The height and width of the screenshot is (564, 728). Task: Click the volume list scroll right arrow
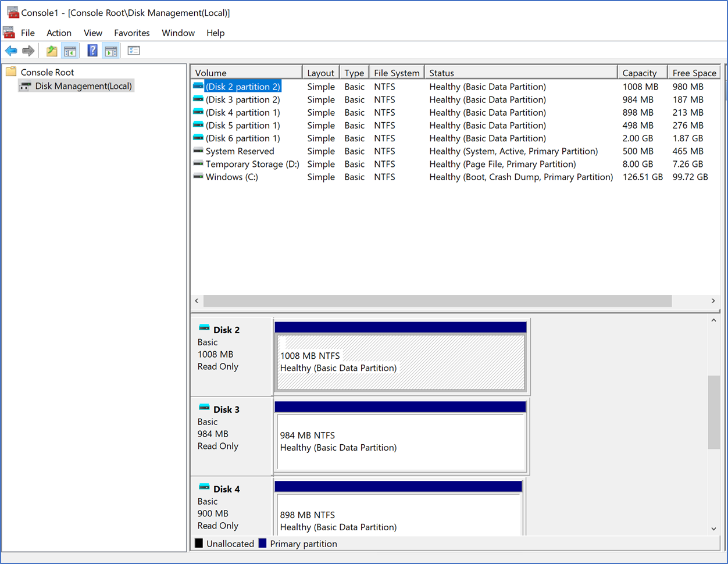pos(713,301)
